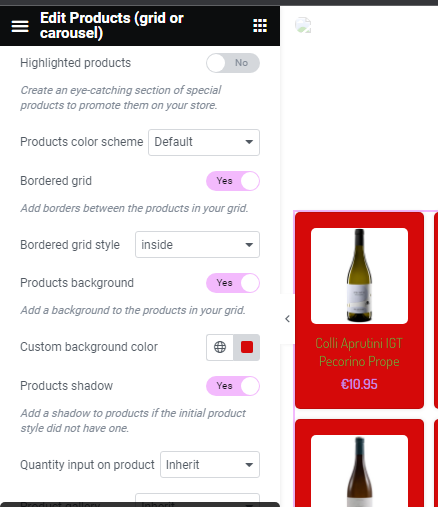Click the global color globe icon
Screen dimensions: 438x507
point(220,347)
